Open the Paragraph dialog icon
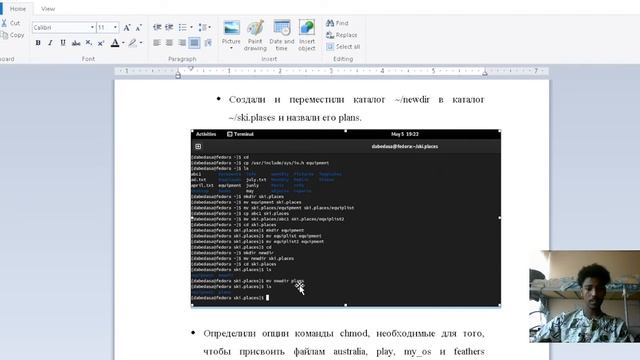The height and width of the screenshot is (360, 640). pos(208,42)
